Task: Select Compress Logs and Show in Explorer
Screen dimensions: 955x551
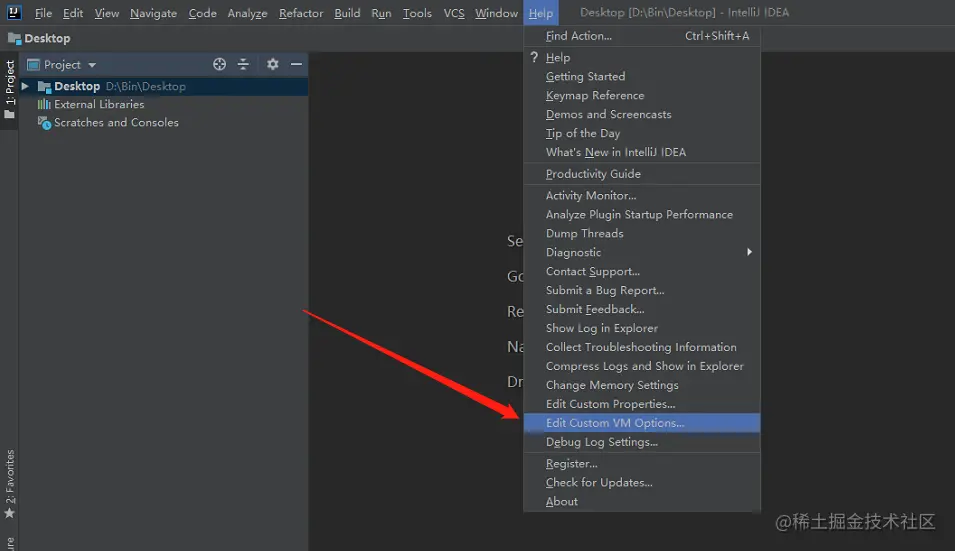Action: (x=642, y=366)
